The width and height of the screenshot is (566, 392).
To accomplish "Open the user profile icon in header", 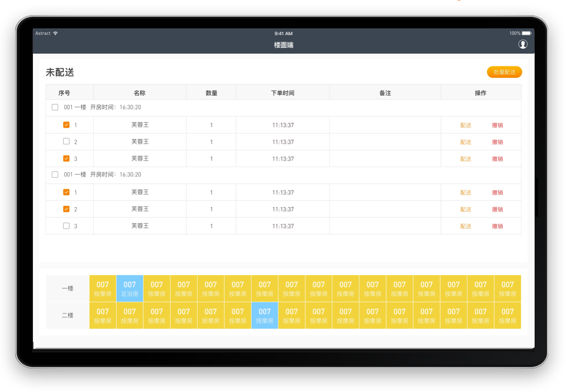I will tap(522, 45).
